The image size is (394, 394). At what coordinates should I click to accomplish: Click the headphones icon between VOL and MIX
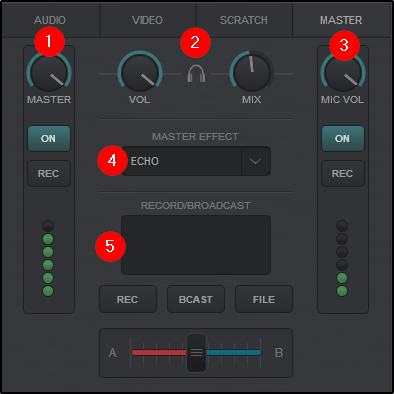pos(196,73)
